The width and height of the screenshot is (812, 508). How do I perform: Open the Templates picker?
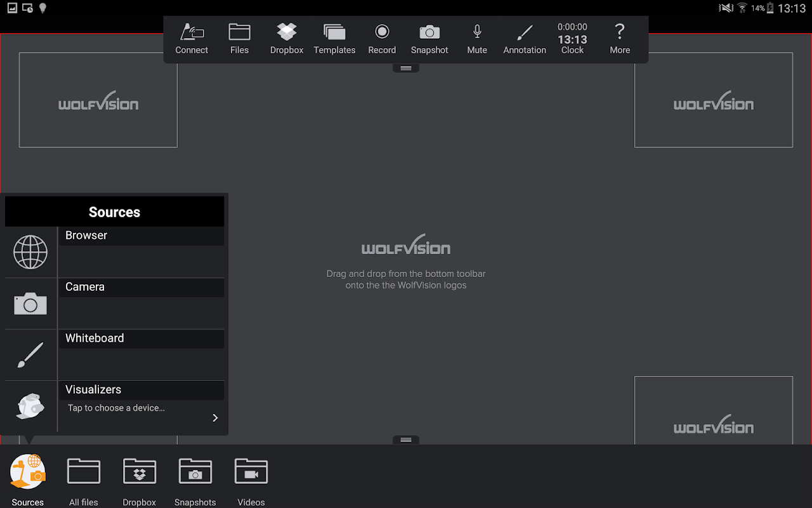point(334,39)
